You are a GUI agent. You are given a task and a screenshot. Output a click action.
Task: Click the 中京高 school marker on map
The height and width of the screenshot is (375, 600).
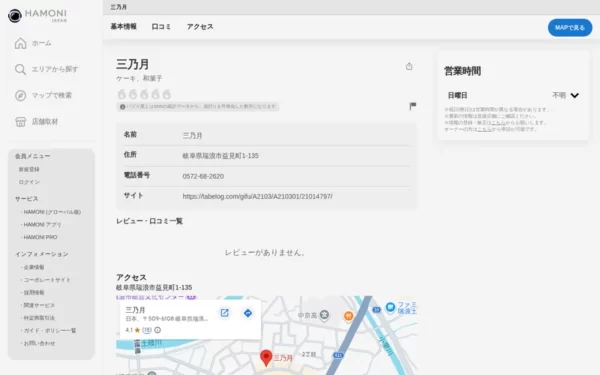click(324, 315)
